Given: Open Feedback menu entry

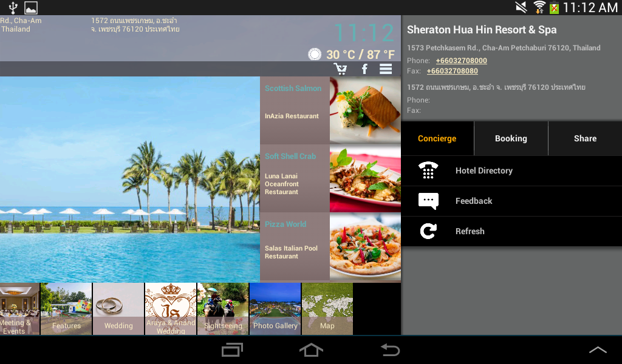Looking at the screenshot, I should 511,201.
